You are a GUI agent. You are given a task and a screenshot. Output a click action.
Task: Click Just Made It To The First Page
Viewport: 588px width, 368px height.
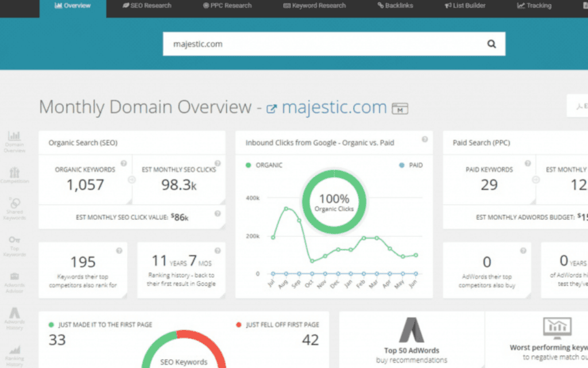pos(100,325)
